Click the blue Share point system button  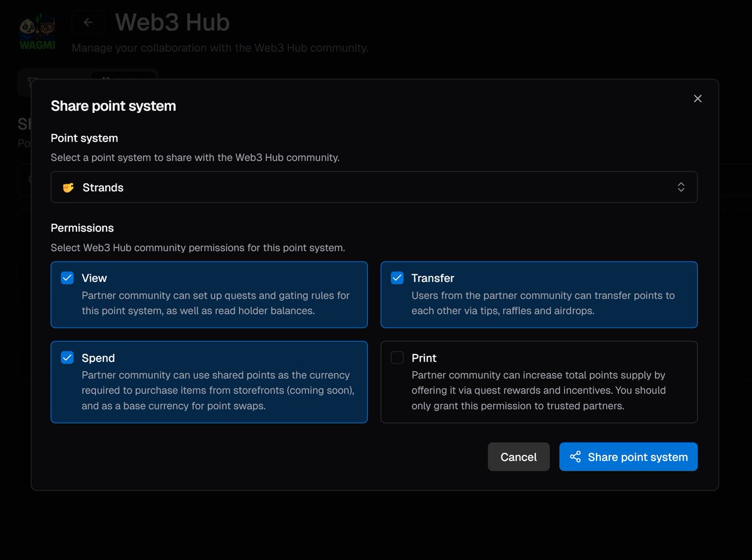click(629, 457)
